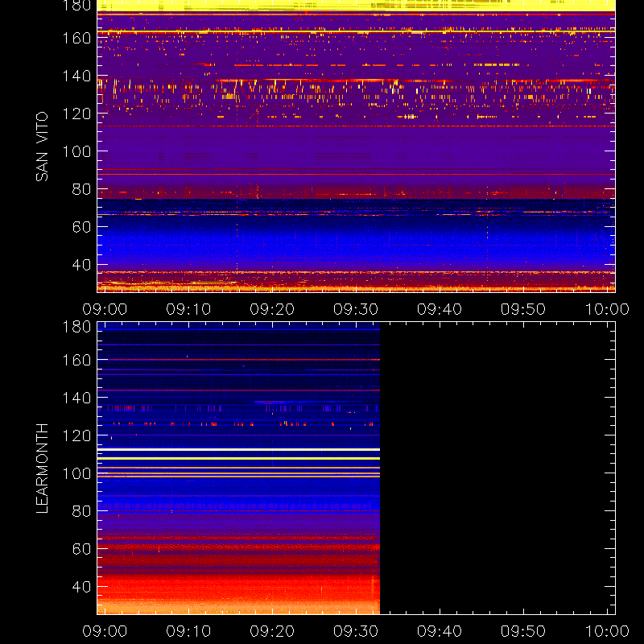This screenshot has height=644, width=644.
Task: Select the 120 tick label on San Vito plot
Action: click(x=76, y=114)
